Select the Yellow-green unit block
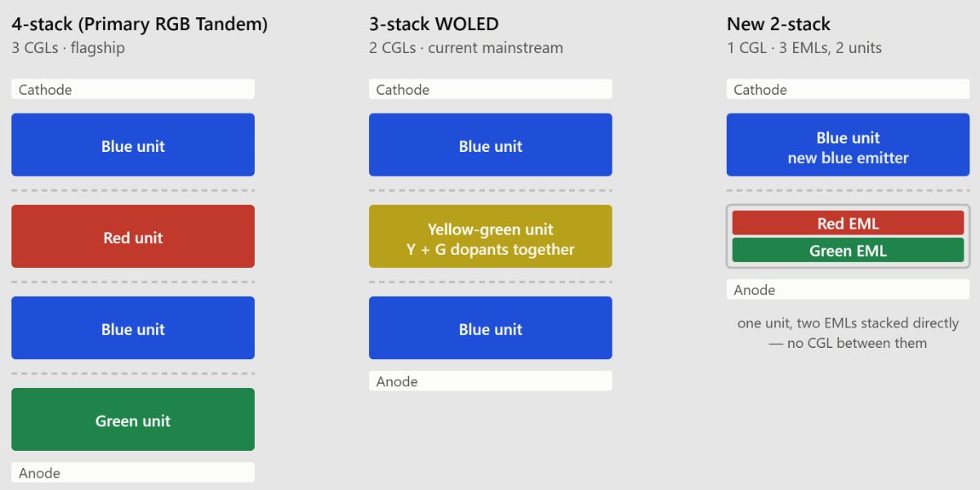 coord(491,237)
